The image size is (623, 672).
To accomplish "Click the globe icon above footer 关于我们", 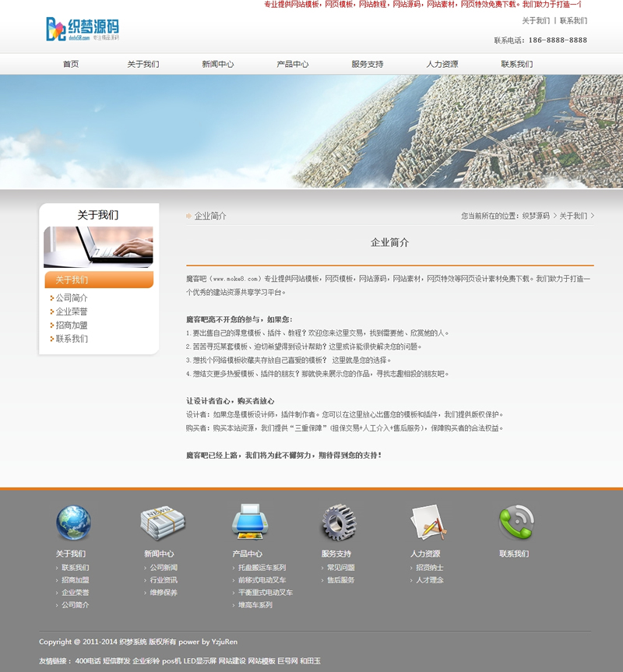I will [x=73, y=522].
